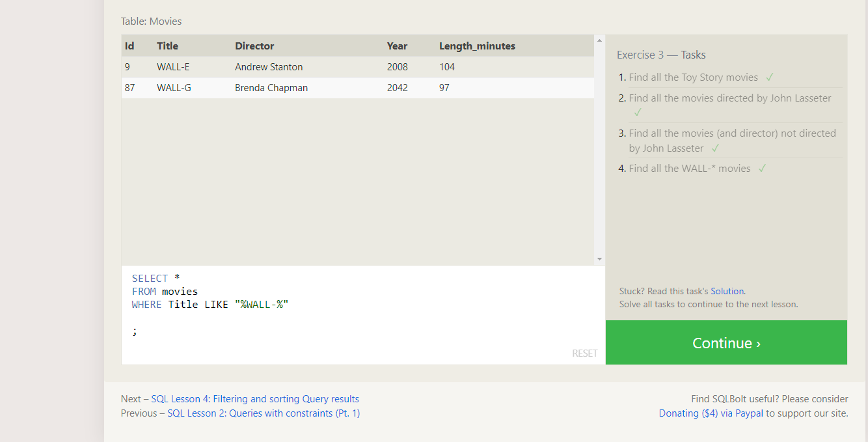This screenshot has width=868, height=442.
Task: Go back to SQL Lesson 2: Queries with constraints
Action: tap(264, 413)
